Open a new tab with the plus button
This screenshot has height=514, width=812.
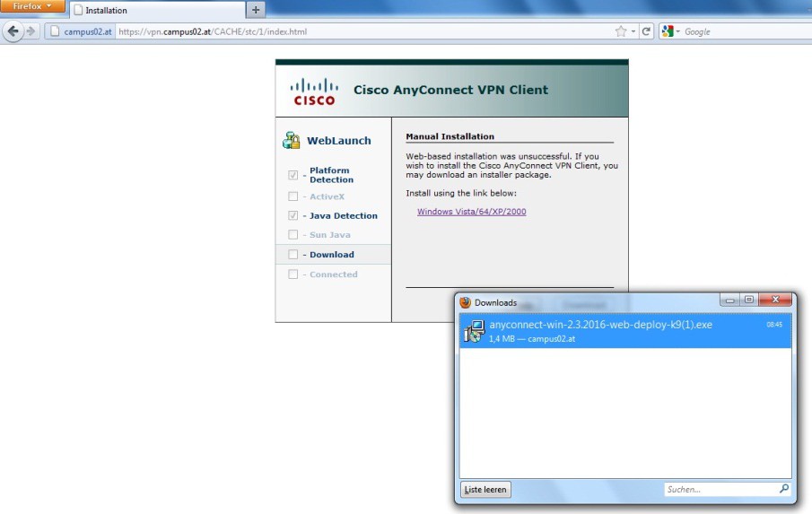pos(256,9)
